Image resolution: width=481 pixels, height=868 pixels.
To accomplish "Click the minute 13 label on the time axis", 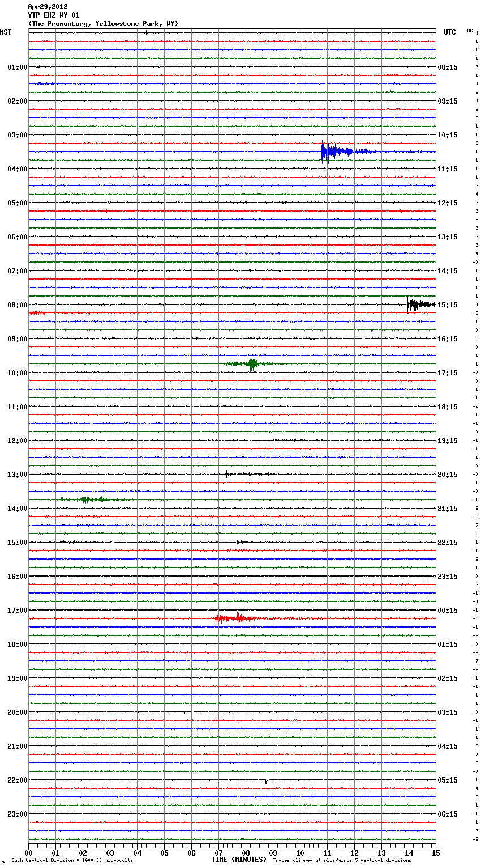I will (x=382, y=853).
